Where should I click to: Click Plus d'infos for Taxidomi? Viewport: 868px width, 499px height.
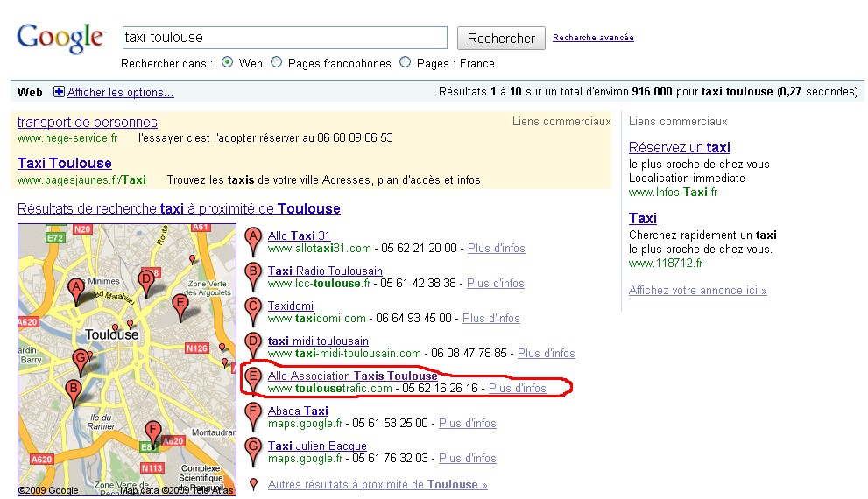click(491, 318)
